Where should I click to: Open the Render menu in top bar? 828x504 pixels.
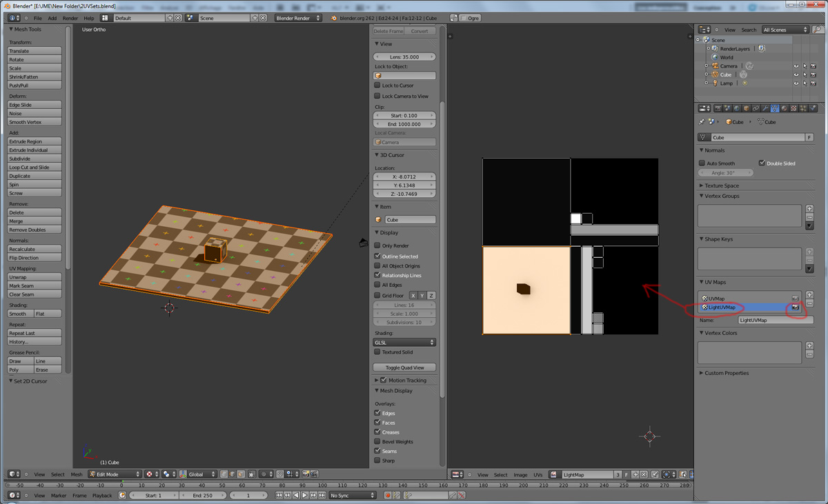pos(70,18)
